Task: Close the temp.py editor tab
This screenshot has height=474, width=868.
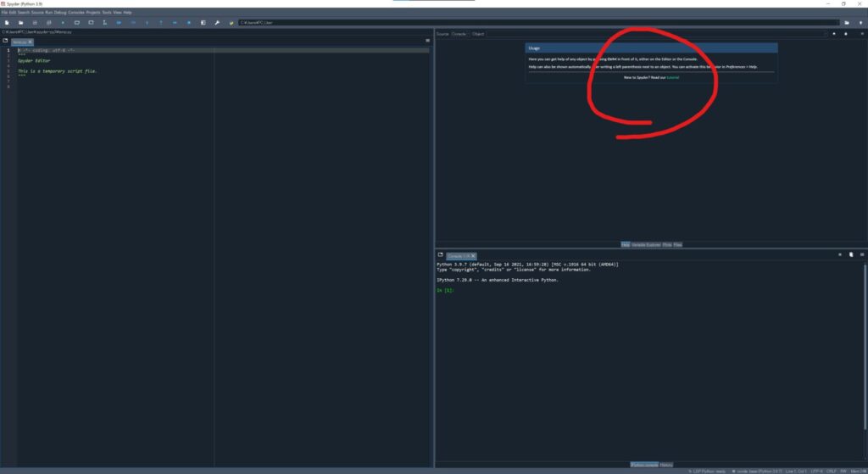Action: [31, 42]
